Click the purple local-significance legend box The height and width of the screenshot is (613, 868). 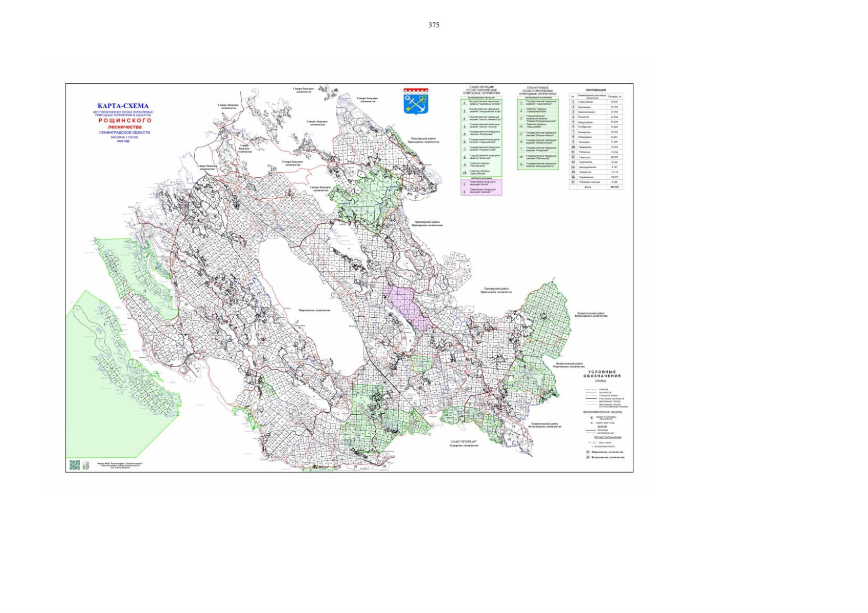[481, 187]
